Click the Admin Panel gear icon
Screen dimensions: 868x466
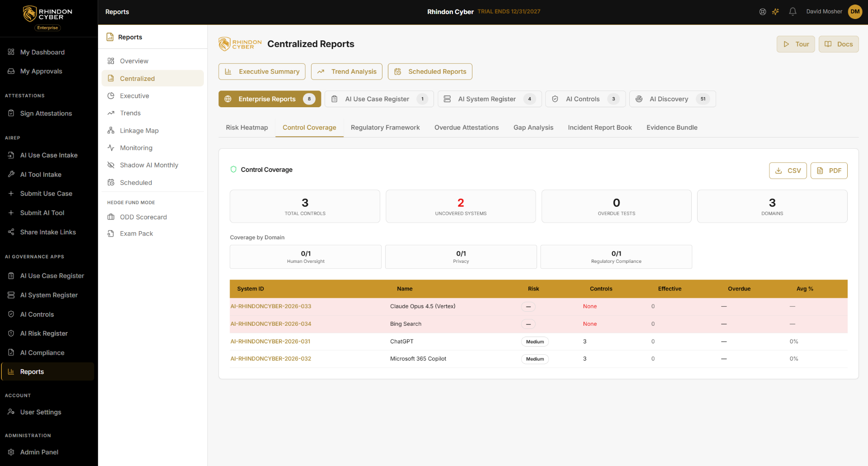[x=11, y=452]
